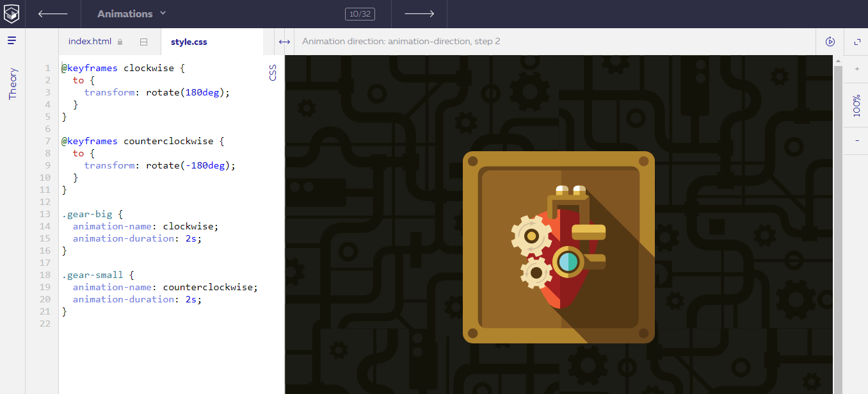Replay the animation with the restart icon
This screenshot has width=868, height=394.
pyautogui.click(x=830, y=41)
